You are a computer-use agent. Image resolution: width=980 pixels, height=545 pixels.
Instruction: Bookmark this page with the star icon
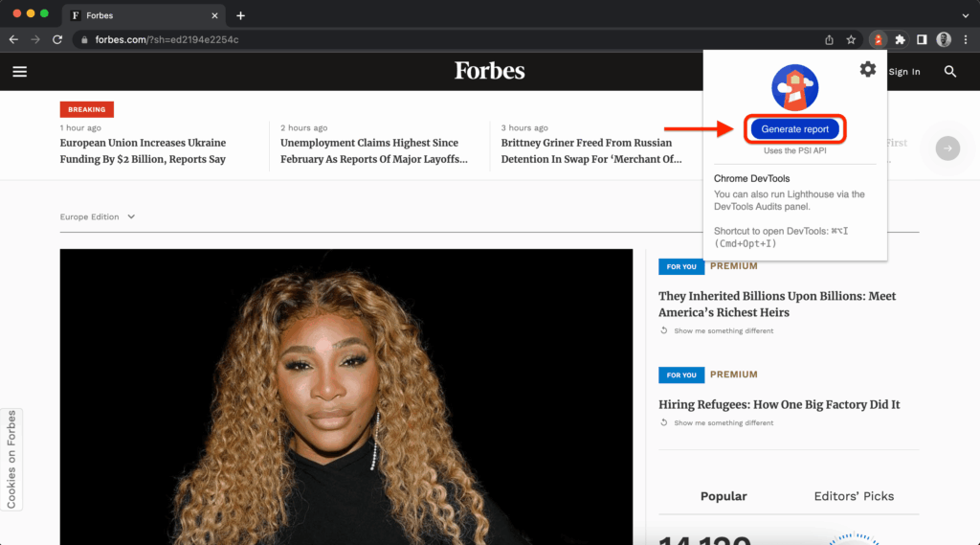coord(851,39)
